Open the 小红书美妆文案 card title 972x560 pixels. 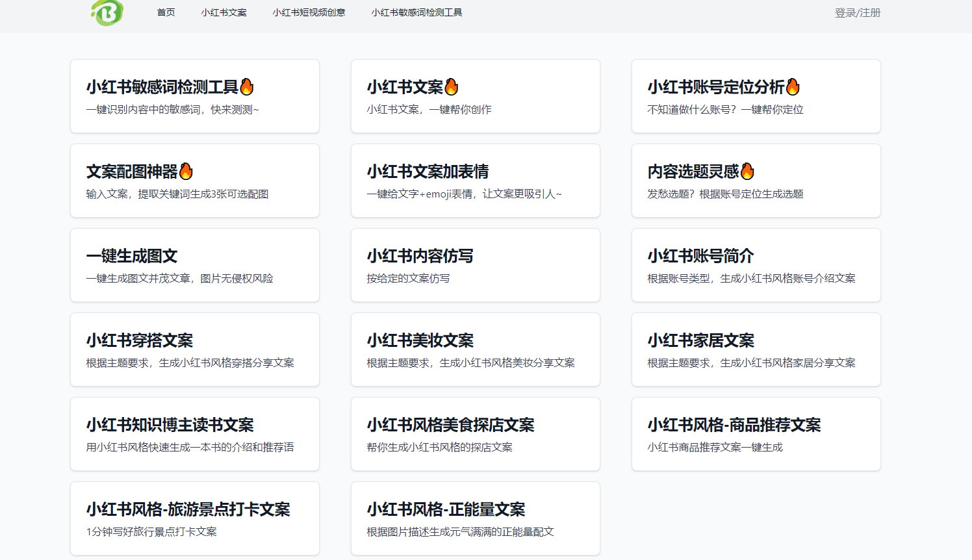[420, 340]
